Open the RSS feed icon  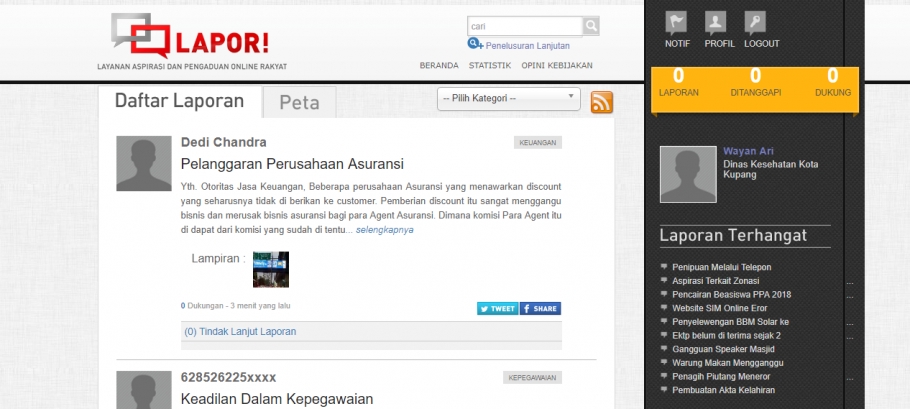[x=601, y=101]
